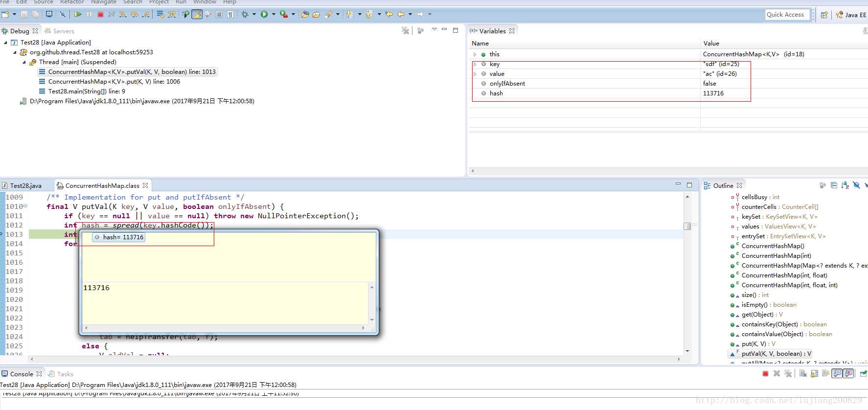This screenshot has height=410, width=868.
Task: Switch to the Tasks tab
Action: coord(61,374)
